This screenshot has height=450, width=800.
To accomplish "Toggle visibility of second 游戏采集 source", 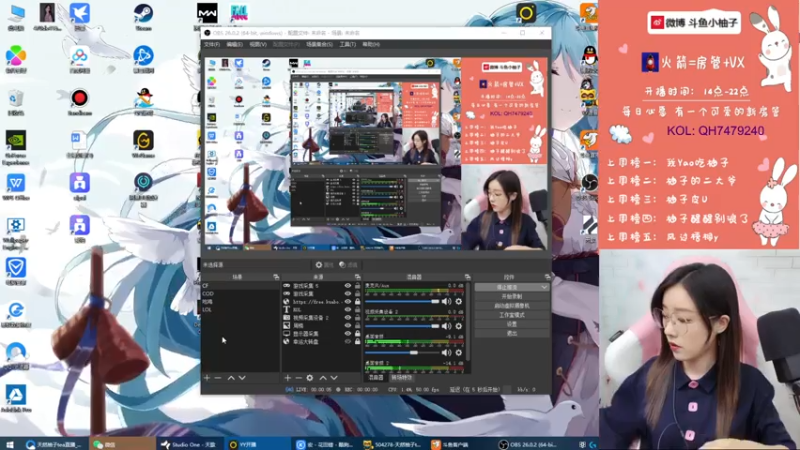I will pyautogui.click(x=348, y=294).
